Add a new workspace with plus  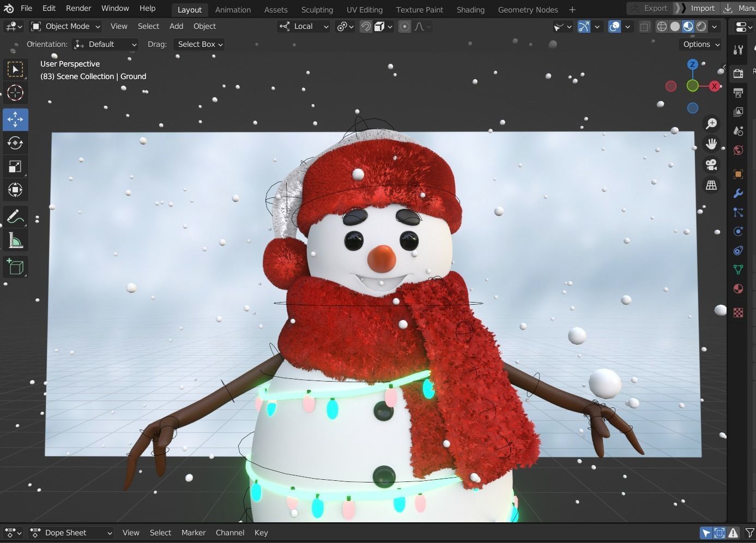pyautogui.click(x=572, y=10)
